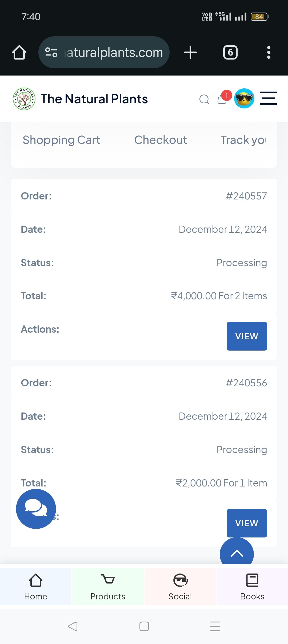288x644 pixels.
Task: View details of order #240557
Action: click(247, 336)
